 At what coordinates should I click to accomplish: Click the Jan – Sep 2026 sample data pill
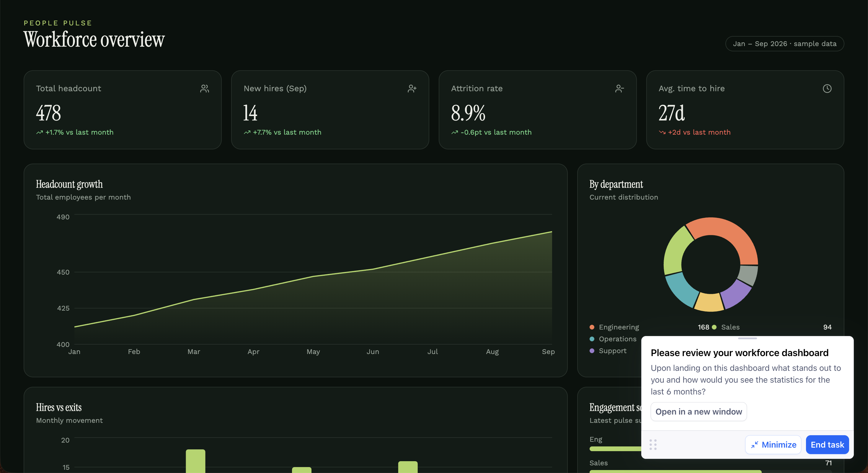784,44
